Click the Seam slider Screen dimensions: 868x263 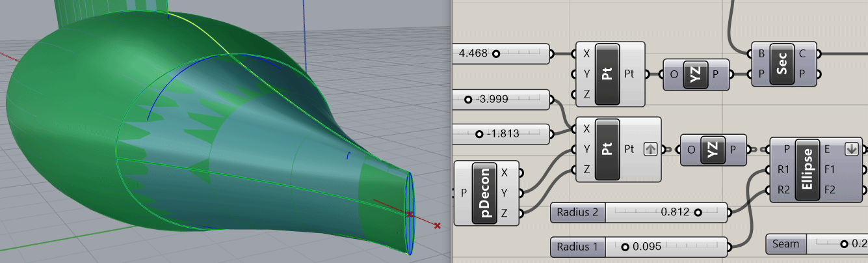point(817,243)
